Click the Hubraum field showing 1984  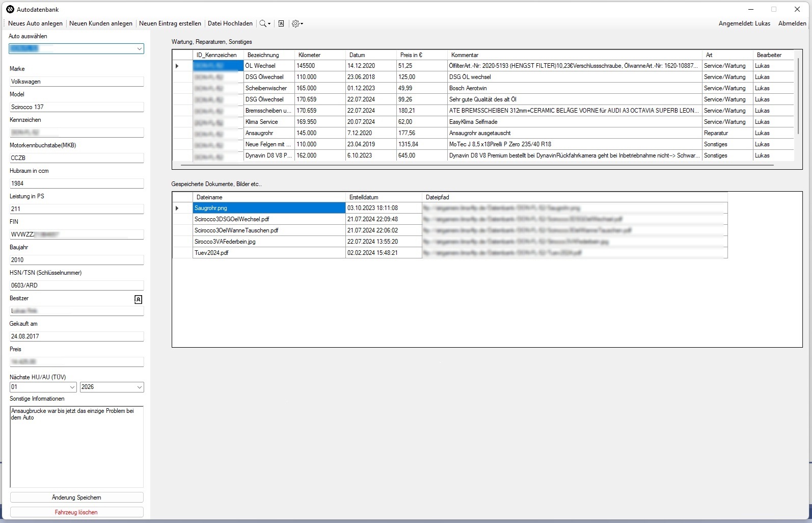[76, 184]
